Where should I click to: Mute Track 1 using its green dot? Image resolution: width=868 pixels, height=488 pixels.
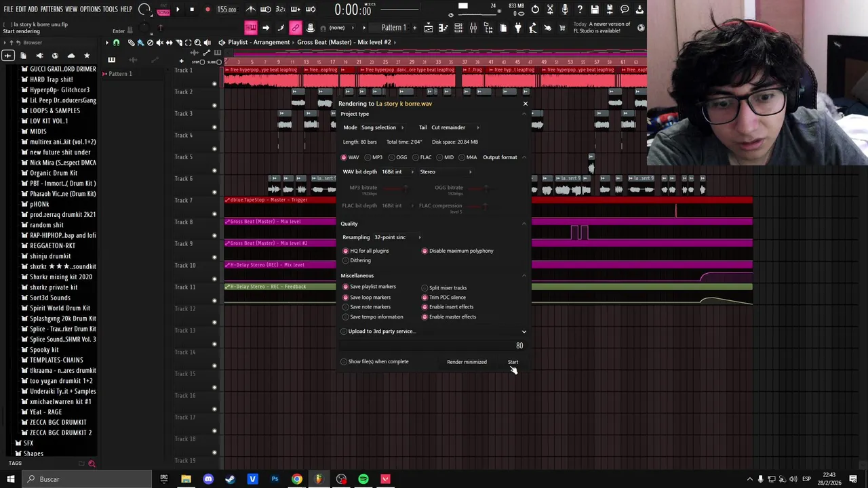[214, 84]
